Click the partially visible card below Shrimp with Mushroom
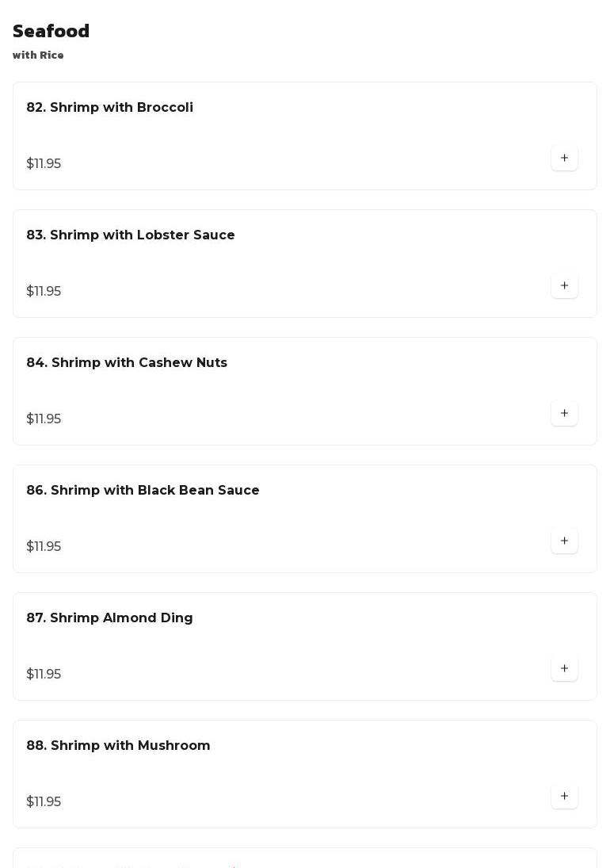The height and width of the screenshot is (868, 610). 304,859
